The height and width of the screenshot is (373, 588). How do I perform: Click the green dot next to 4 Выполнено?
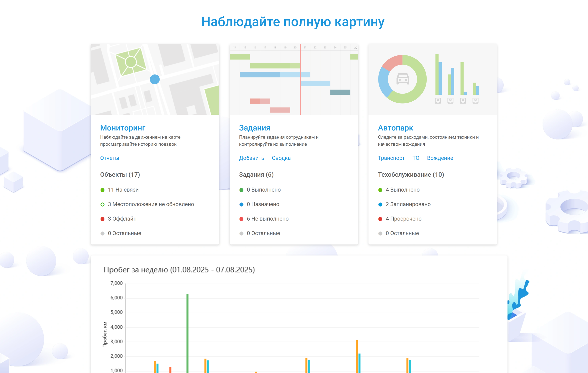coord(380,190)
